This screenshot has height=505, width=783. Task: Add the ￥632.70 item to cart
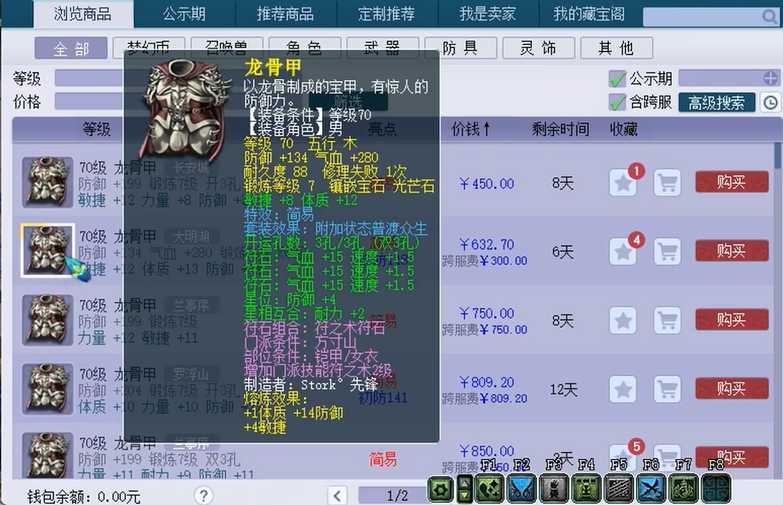point(667,251)
